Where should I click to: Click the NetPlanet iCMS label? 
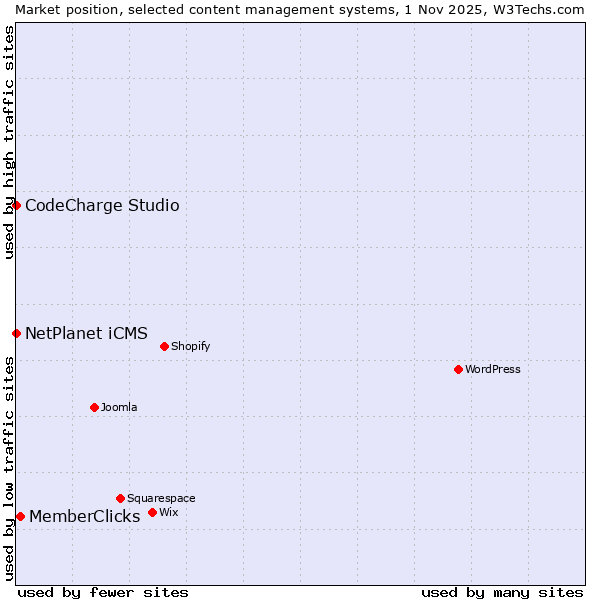click(x=86, y=333)
